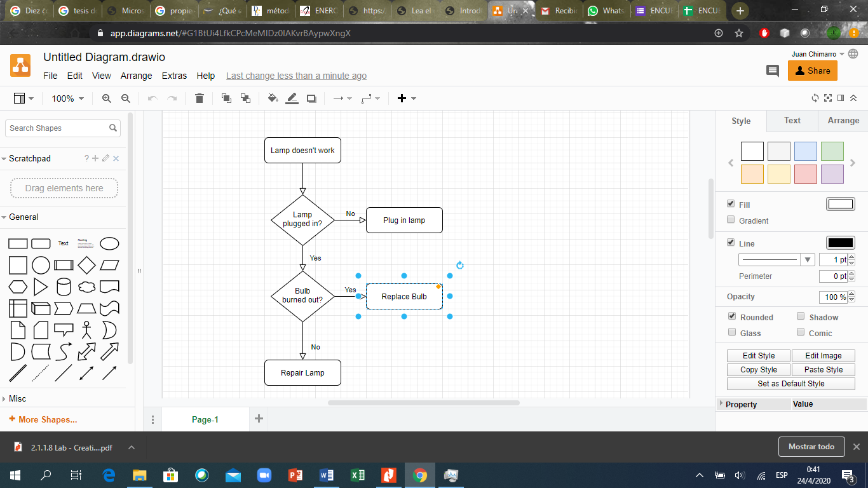Open the Arrange menu

(x=136, y=76)
